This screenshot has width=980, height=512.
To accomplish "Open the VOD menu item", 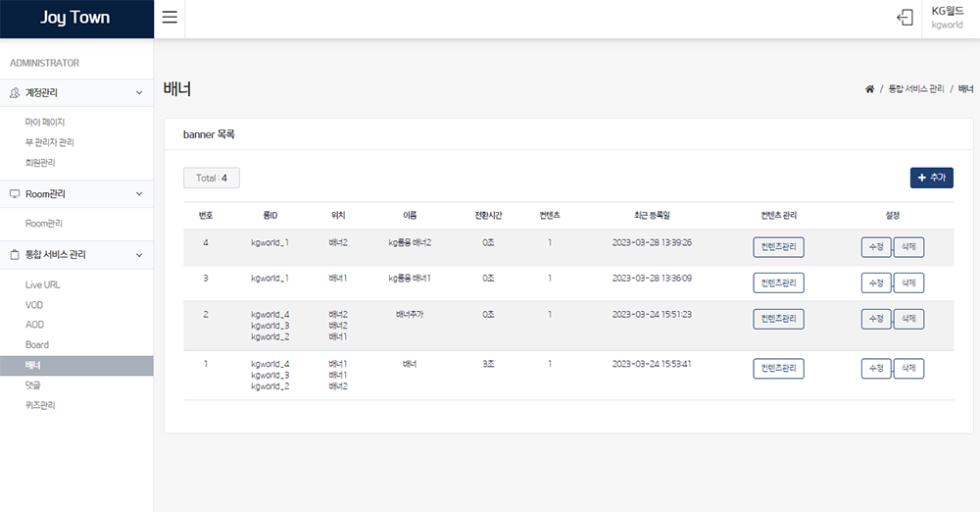I will pyautogui.click(x=34, y=305).
